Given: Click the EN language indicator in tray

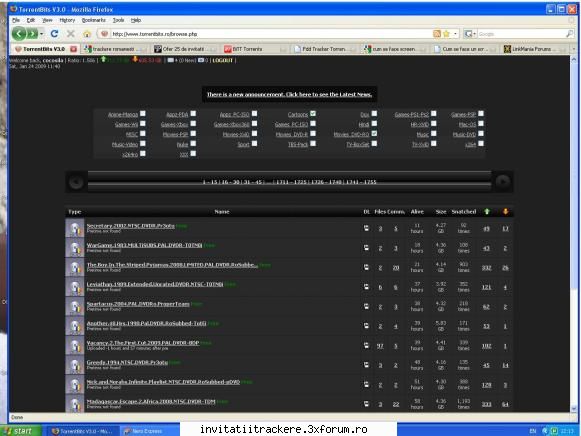Looking at the screenshot, I should click(x=533, y=431).
